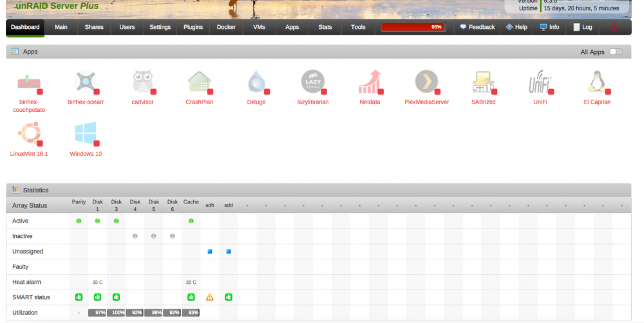The width and height of the screenshot is (644, 323).
Task: Click Disk 1 97% utilization bar
Action: coord(97,313)
